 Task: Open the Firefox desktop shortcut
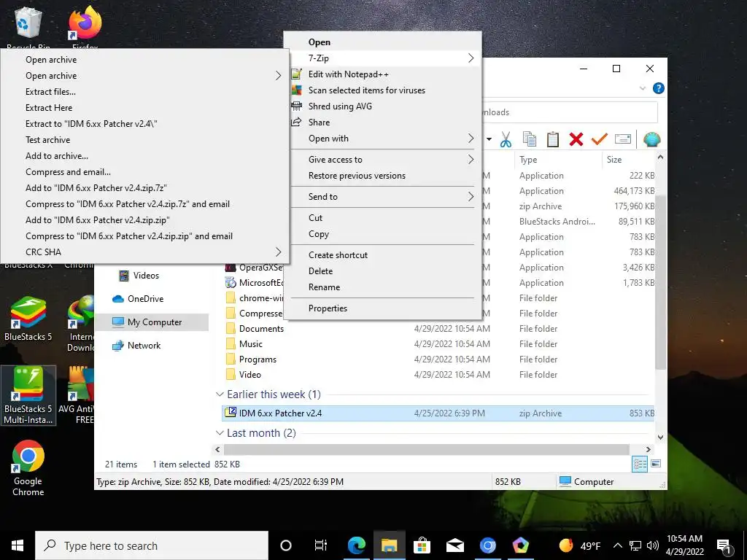pyautogui.click(x=85, y=28)
